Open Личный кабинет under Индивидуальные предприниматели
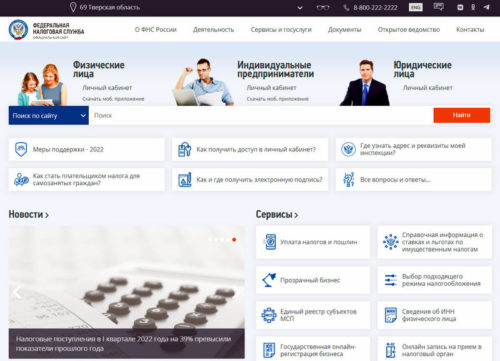The height and width of the screenshot is (361, 500). pyautogui.click(x=271, y=88)
